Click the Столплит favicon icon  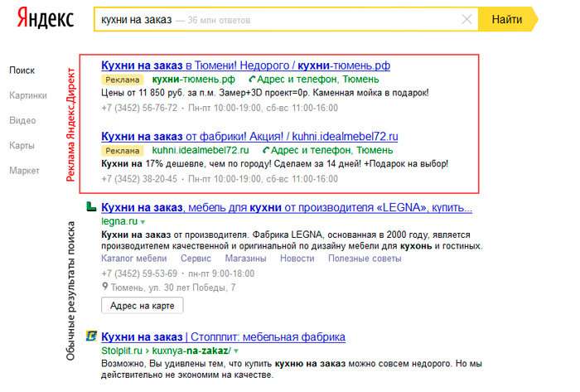[91, 336]
